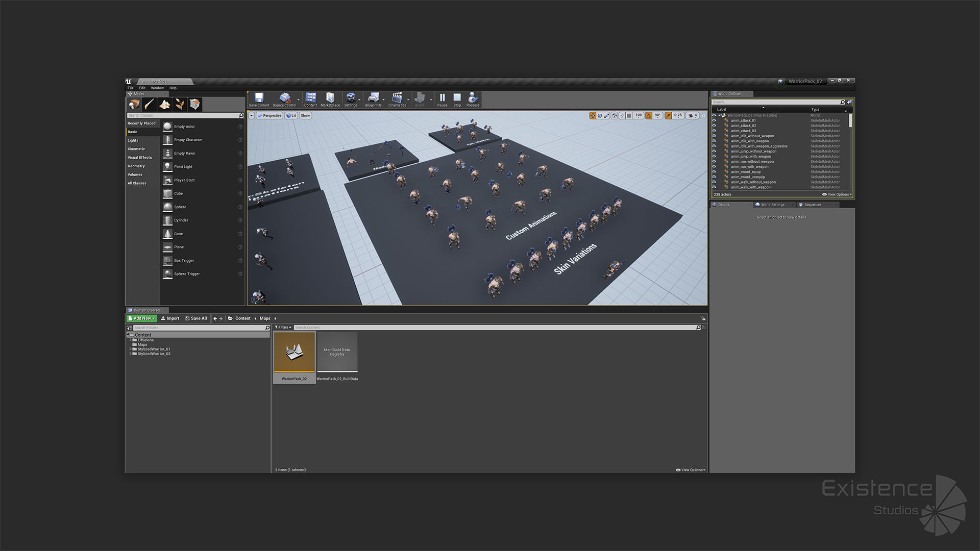Select the translate gizmo tool in viewport

point(593,116)
